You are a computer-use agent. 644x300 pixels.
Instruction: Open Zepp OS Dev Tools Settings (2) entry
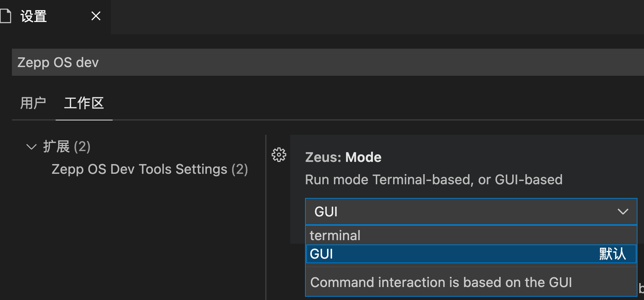click(x=149, y=169)
